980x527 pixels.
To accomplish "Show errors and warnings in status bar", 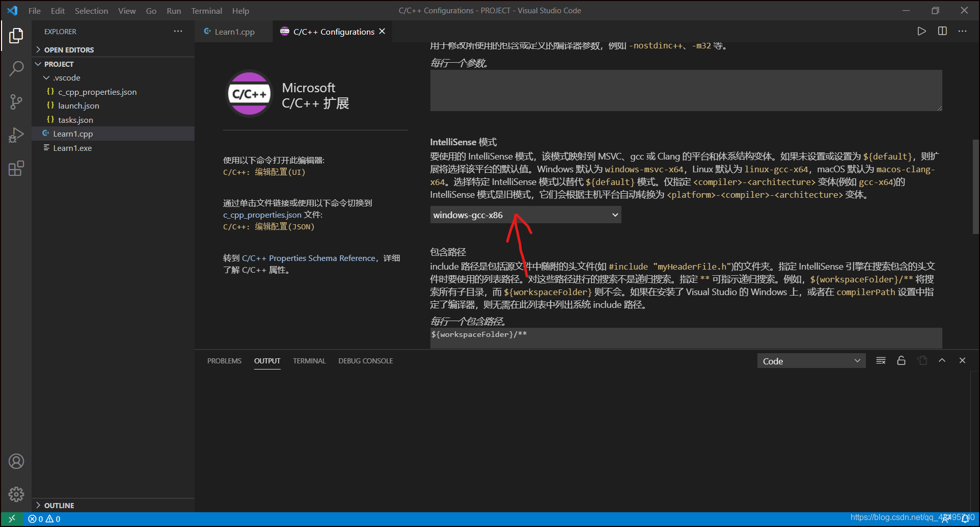I will 44,519.
